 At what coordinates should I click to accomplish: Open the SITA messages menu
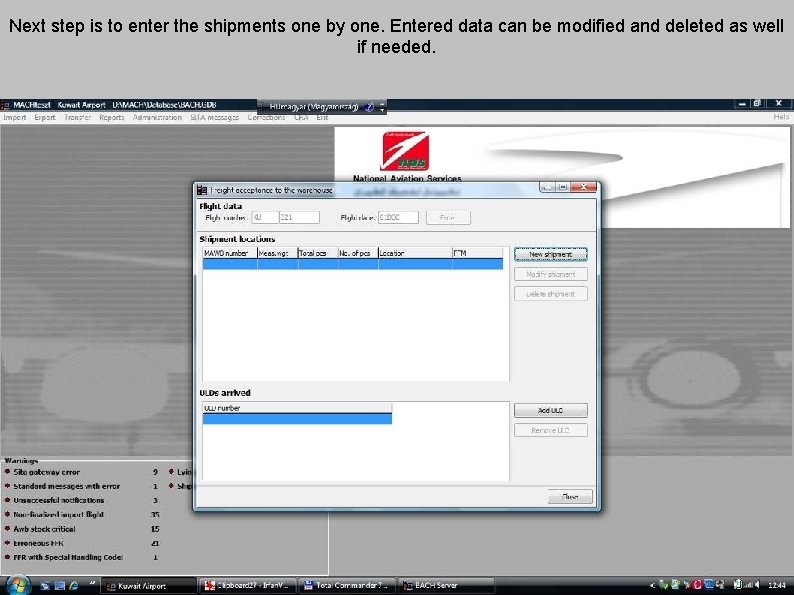[214, 117]
